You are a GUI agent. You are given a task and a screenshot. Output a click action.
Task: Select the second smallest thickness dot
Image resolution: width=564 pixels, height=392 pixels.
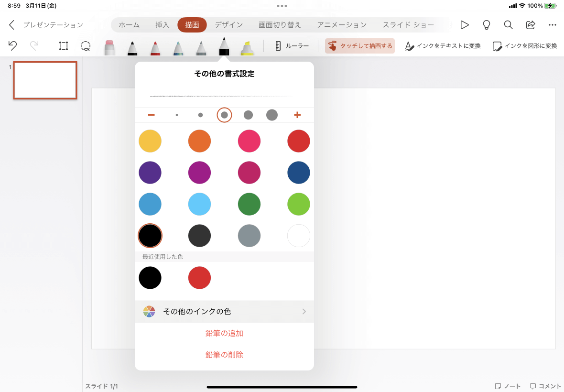[x=200, y=115]
